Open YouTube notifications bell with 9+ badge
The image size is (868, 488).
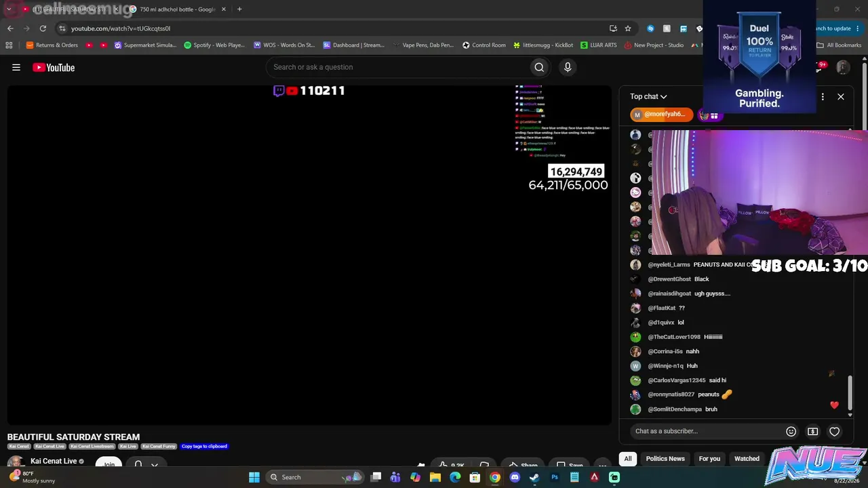[x=820, y=67]
